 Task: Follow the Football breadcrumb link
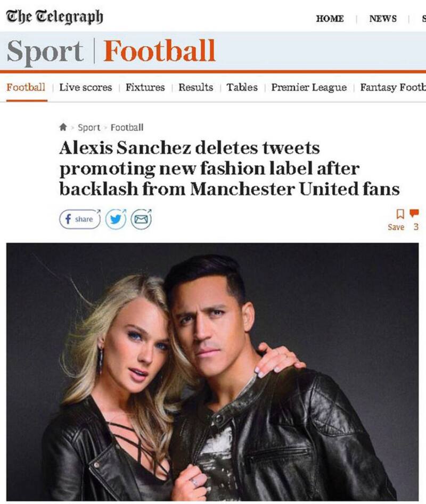tap(127, 127)
